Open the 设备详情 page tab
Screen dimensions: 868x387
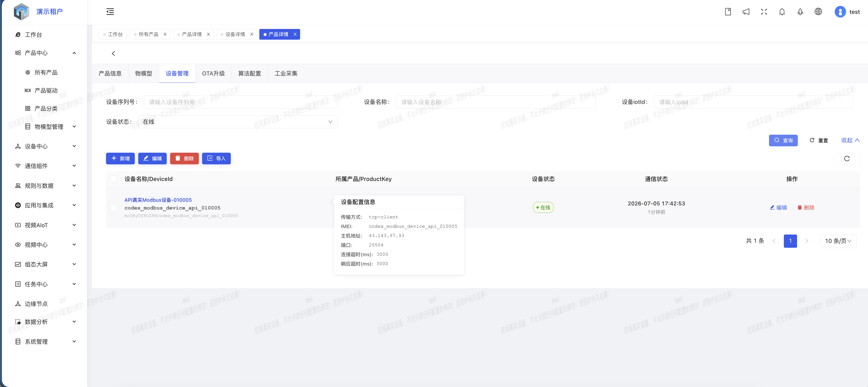pyautogui.click(x=235, y=34)
